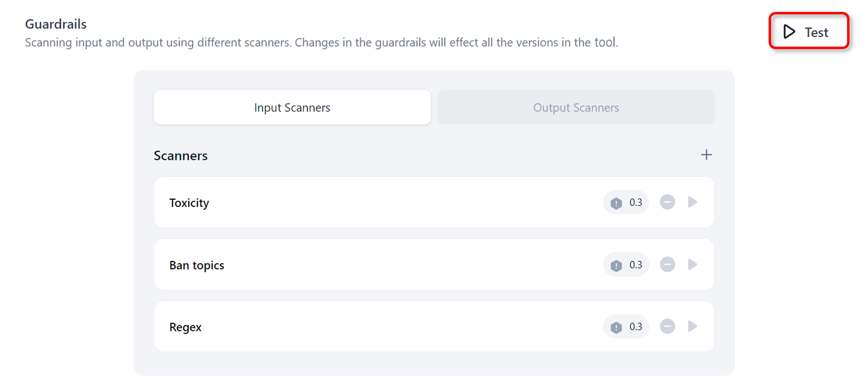The image size is (868, 390).
Task: Run the Ban topics scanner
Action: [x=692, y=265]
